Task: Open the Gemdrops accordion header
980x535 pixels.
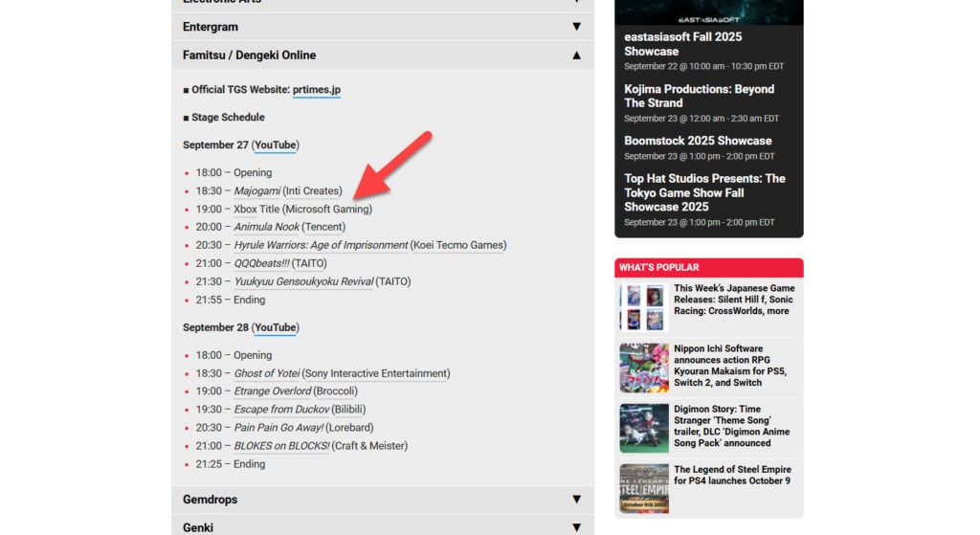Action: click(x=383, y=500)
